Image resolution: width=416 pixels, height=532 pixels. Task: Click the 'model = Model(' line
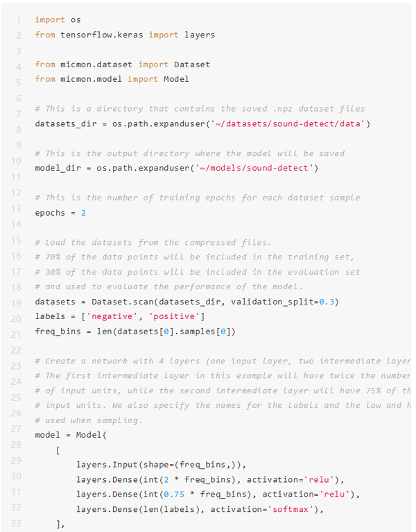(x=71, y=435)
